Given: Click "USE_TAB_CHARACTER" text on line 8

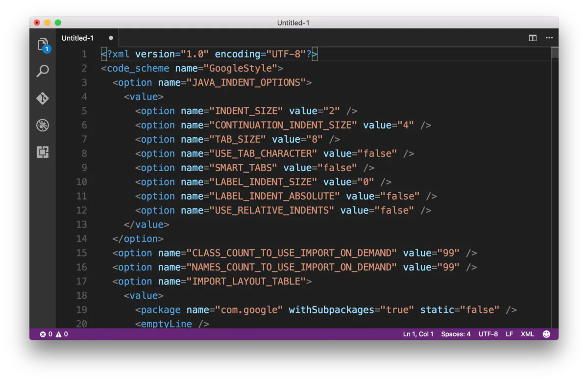Looking at the screenshot, I should 264,154.
